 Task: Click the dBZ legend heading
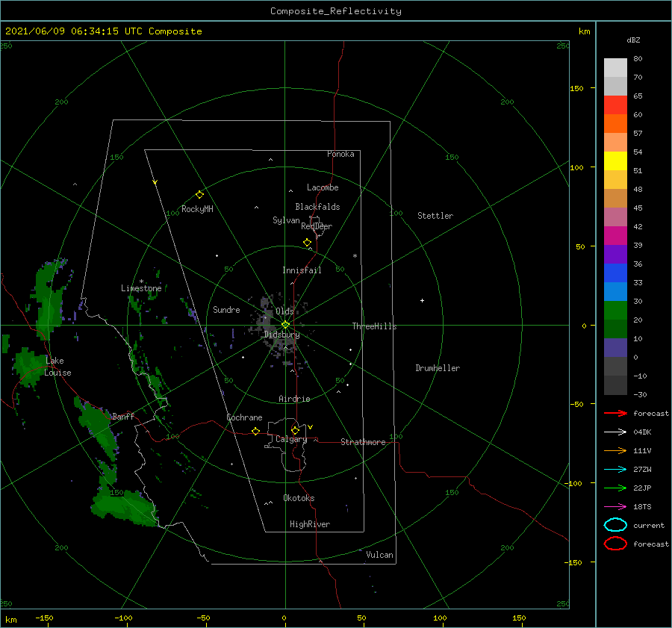[x=633, y=40]
